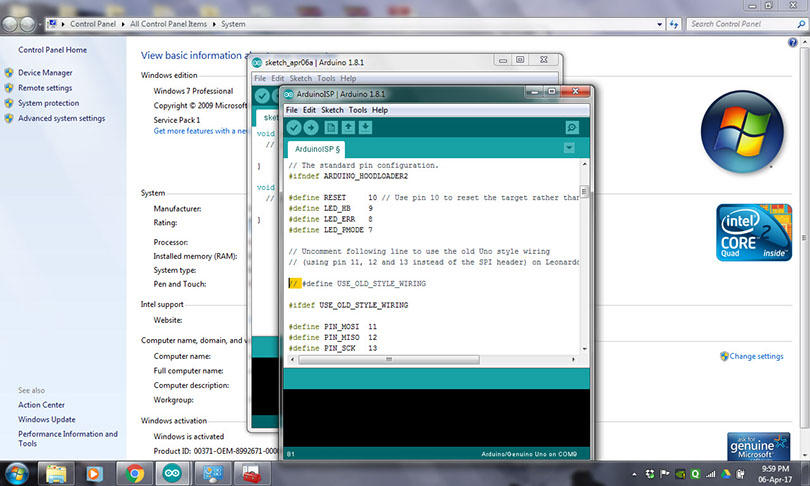This screenshot has height=486, width=810.
Task: Open Device Manager link
Action: [45, 73]
